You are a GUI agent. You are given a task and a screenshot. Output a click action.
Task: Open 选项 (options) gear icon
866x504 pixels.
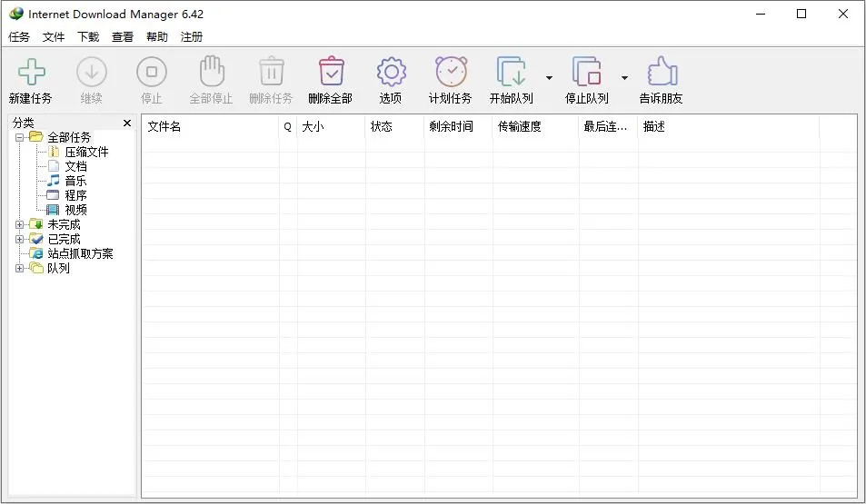391,73
